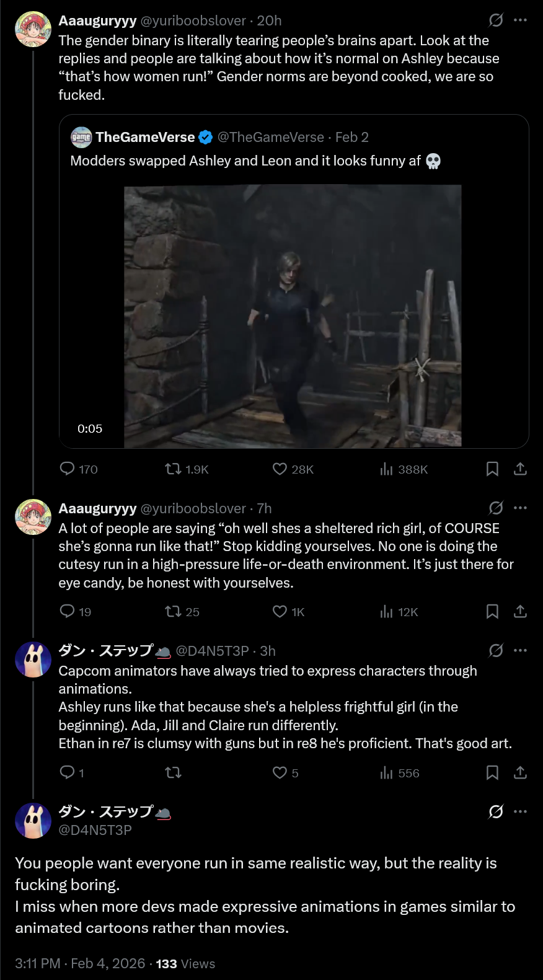543x980 pixels.
Task: Open more options on the 7h reply
Action: click(521, 508)
